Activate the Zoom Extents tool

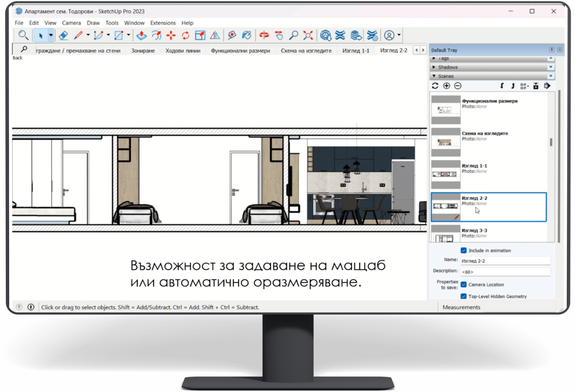pos(308,35)
